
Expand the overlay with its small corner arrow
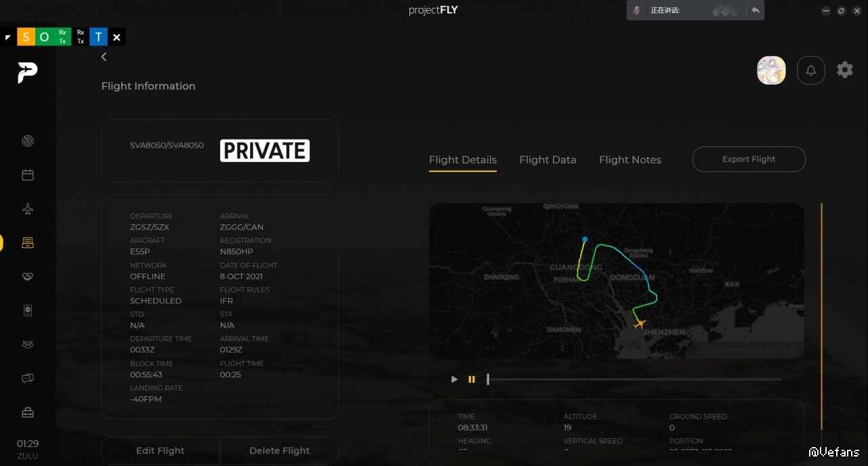tap(8, 37)
